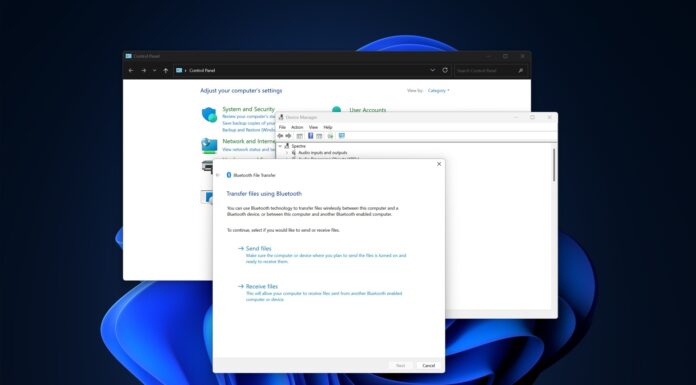Open the Help menu in Device Manager
Screen dimensions: 696x385
coord(328,127)
